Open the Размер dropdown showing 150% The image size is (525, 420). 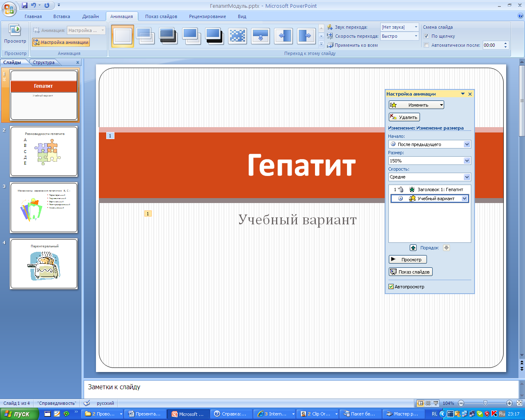click(467, 161)
